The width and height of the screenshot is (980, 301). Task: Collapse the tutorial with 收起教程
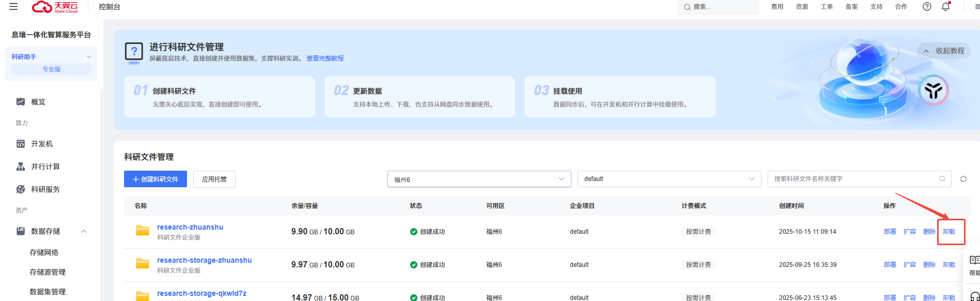coord(944,51)
